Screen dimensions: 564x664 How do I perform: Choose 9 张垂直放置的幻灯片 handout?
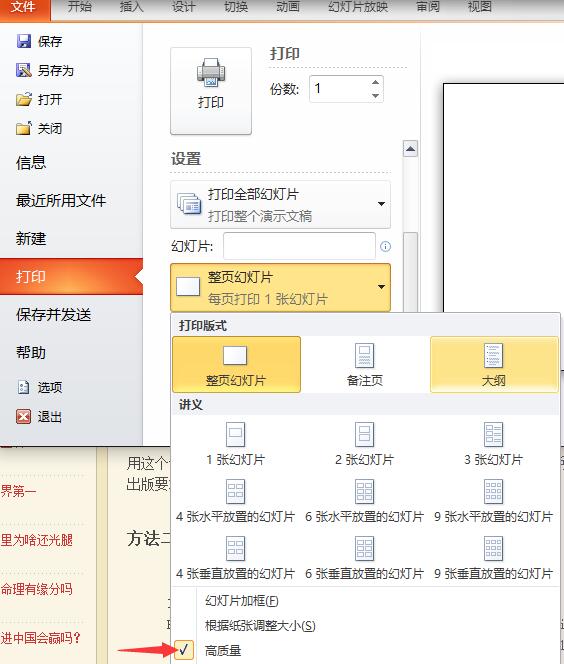(x=494, y=558)
